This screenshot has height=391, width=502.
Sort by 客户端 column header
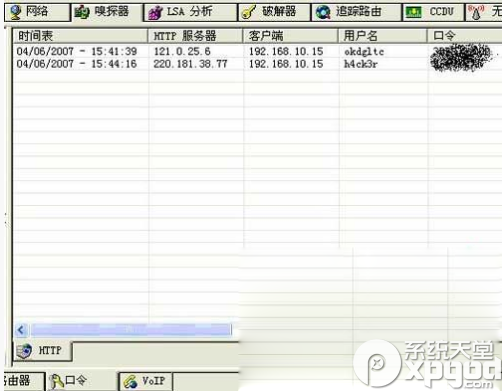click(290, 36)
